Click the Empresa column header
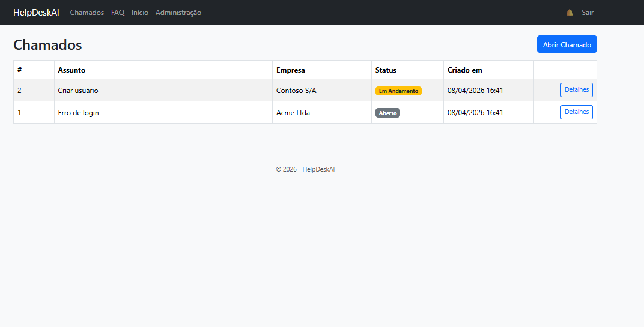Screen dimensions: 644x327 tap(321, 70)
